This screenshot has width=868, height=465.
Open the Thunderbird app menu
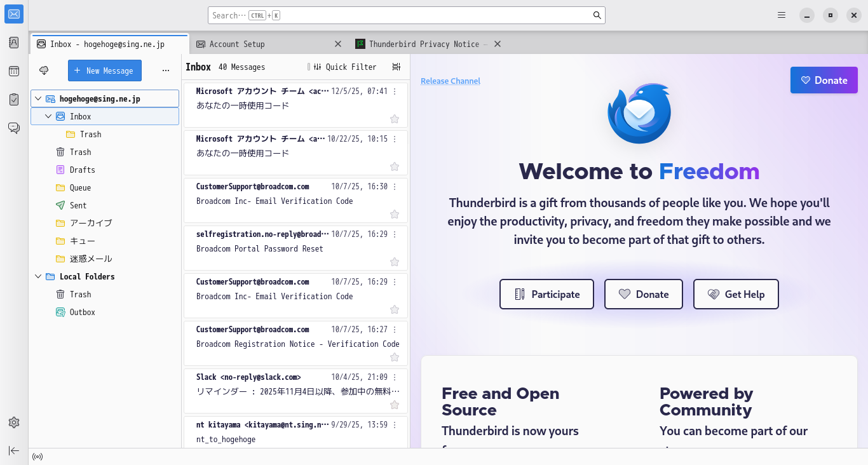click(782, 15)
